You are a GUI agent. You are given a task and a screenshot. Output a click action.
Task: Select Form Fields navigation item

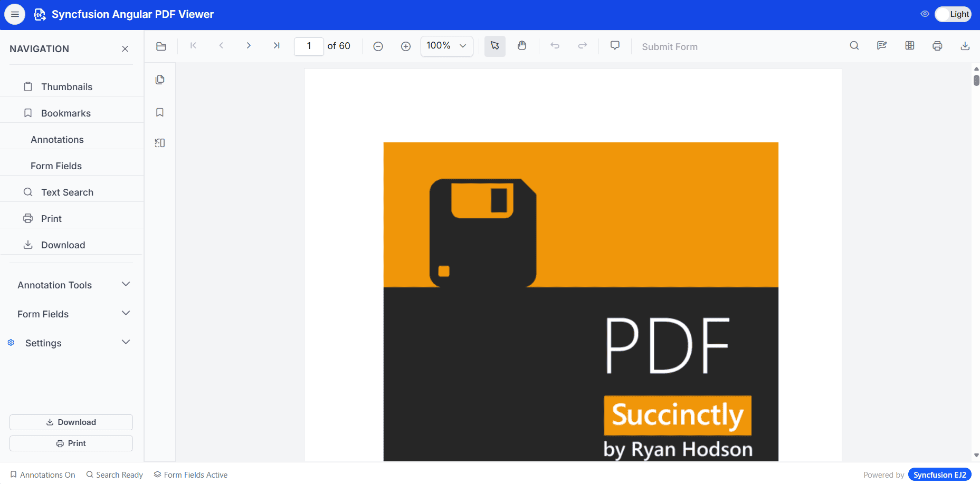click(x=72, y=166)
